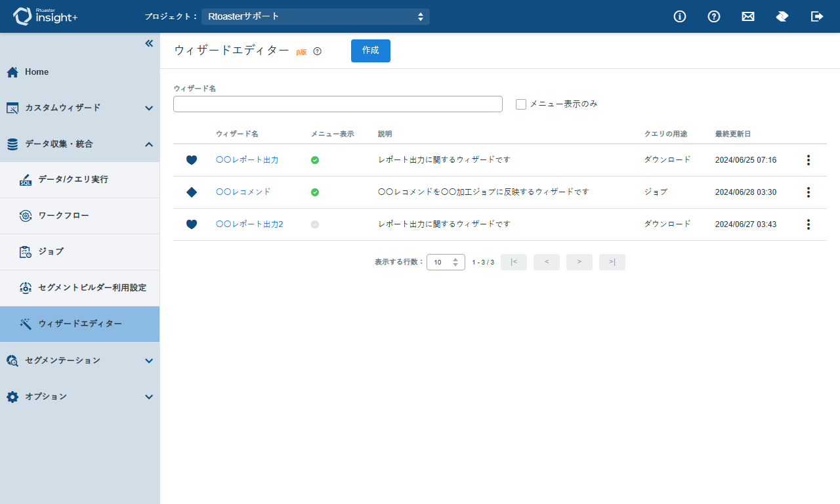
Task: Click the logout icon
Action: coord(817,16)
